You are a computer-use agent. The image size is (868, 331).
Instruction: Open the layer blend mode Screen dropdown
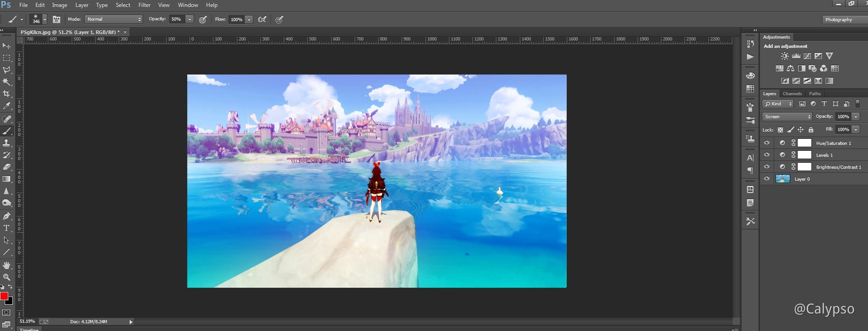coord(787,117)
